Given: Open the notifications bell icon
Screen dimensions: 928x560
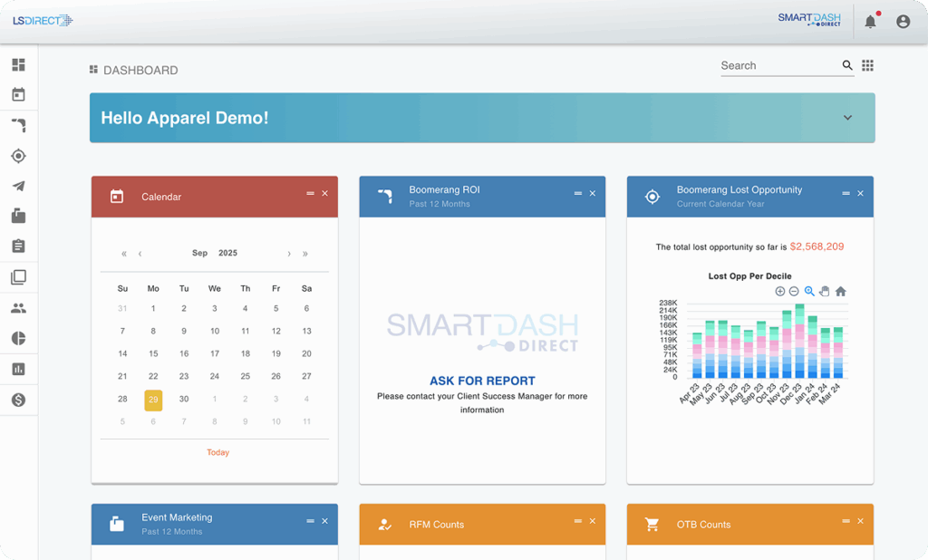Looking at the screenshot, I should coord(870,22).
